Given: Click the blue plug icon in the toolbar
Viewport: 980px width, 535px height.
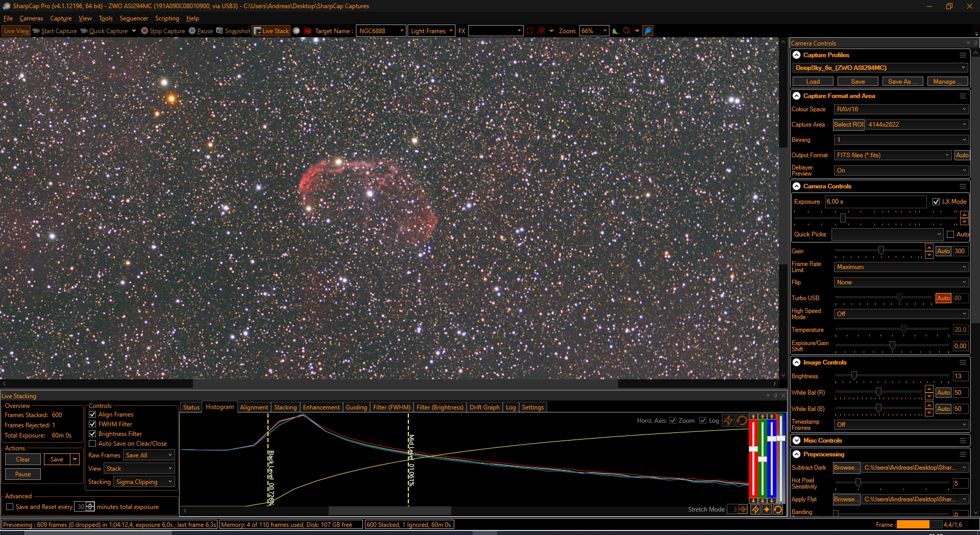Looking at the screenshot, I should [648, 31].
